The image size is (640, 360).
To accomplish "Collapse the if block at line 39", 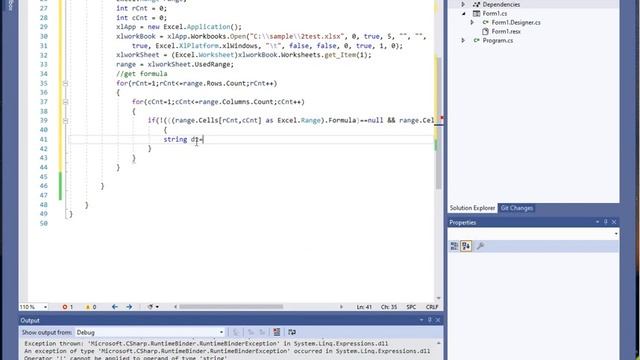I will point(65,121).
